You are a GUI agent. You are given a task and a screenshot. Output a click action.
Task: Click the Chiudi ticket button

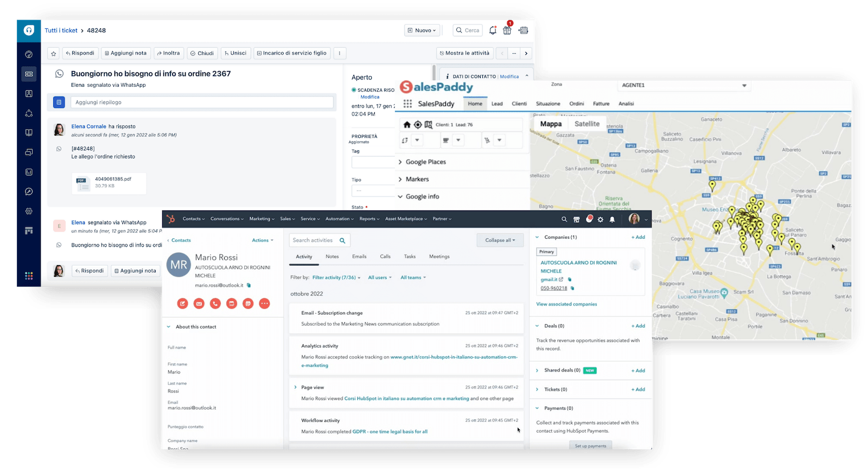tap(202, 53)
